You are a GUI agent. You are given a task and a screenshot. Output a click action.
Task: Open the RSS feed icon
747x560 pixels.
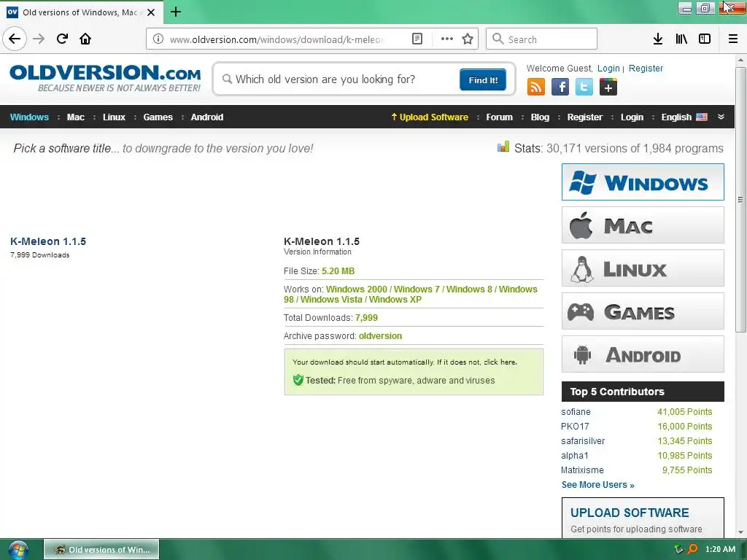(536, 87)
